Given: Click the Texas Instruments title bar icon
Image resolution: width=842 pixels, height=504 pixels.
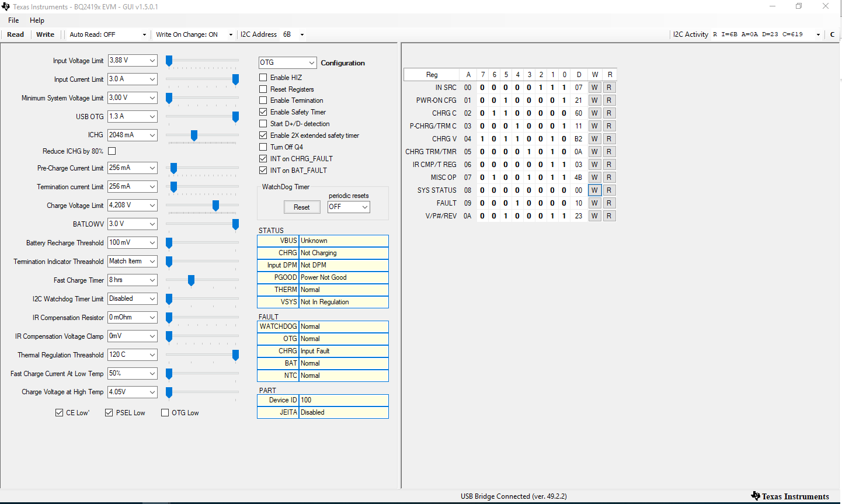Looking at the screenshot, I should 6,6.
